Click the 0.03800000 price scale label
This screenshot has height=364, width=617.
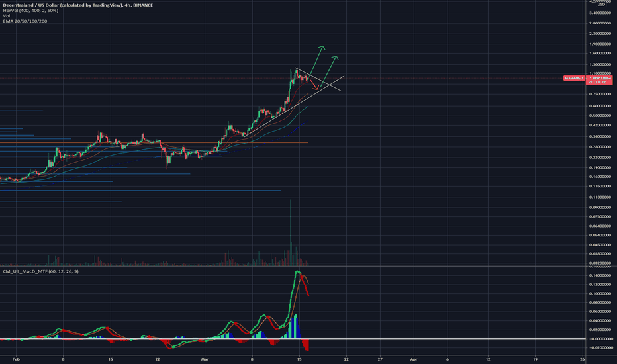(x=600, y=254)
